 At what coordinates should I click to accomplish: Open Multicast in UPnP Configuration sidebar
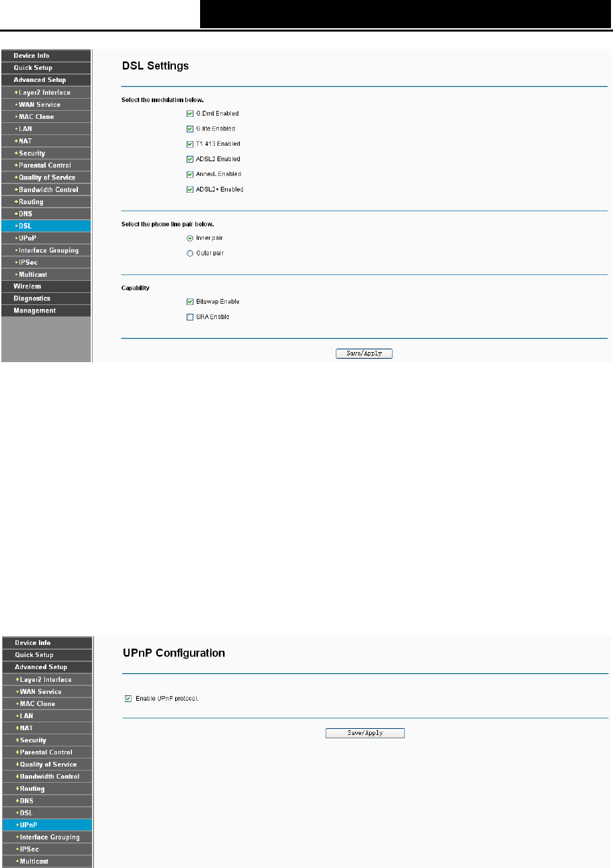pyautogui.click(x=46, y=861)
